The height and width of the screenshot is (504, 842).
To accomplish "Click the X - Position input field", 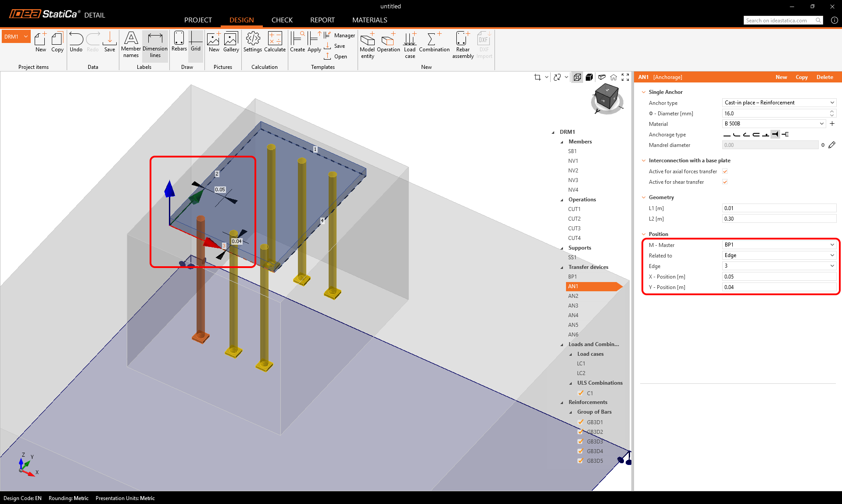I will tap(779, 277).
